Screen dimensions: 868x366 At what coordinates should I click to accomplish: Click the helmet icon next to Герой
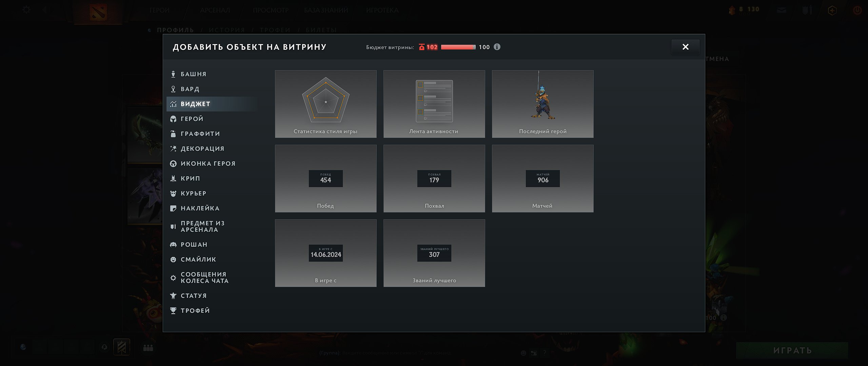173,119
